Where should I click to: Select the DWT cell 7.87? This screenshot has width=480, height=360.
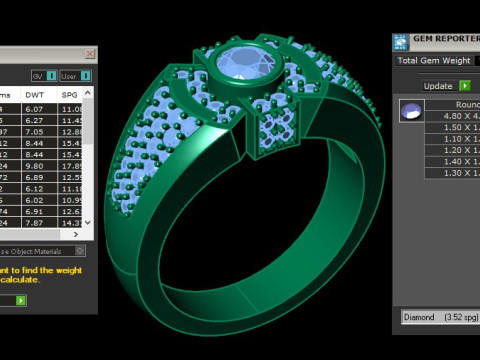(39, 223)
